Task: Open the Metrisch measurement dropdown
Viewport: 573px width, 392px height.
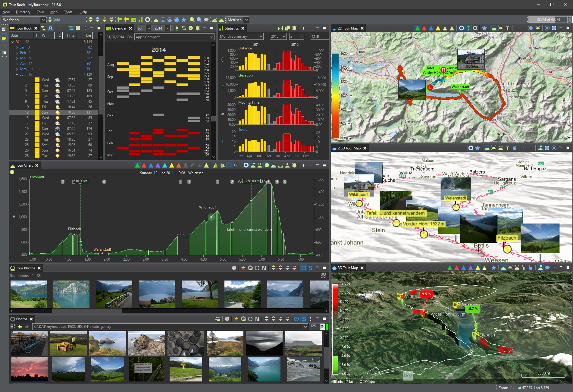Action: [237, 20]
